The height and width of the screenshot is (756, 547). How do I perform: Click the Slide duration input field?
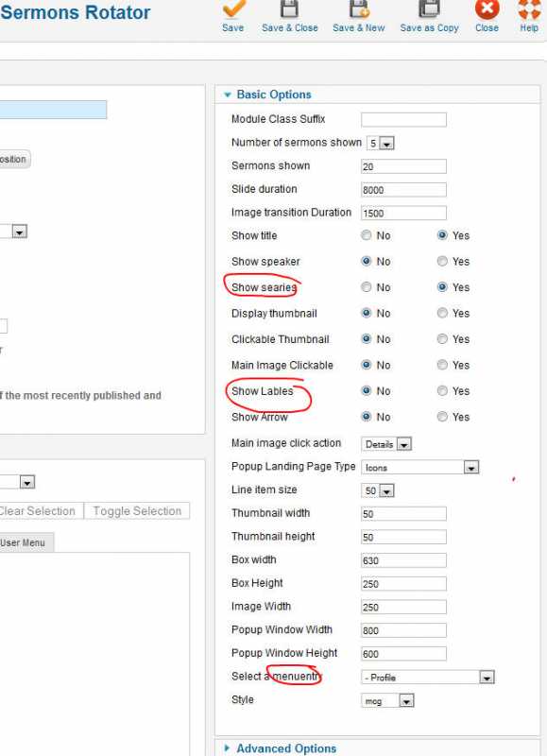tap(403, 190)
